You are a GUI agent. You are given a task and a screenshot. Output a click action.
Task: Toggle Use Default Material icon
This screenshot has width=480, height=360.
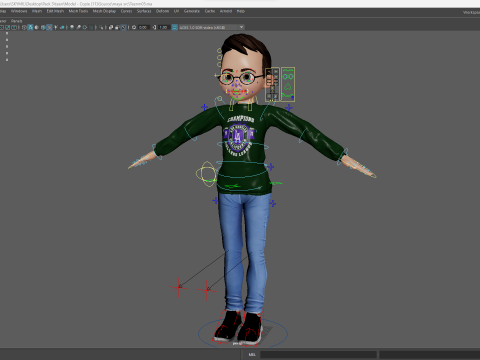point(36,27)
